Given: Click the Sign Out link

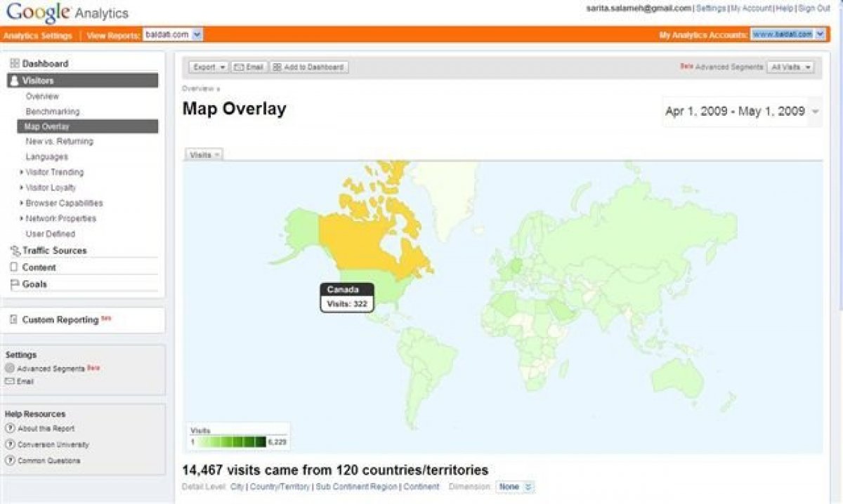Looking at the screenshot, I should pos(814,8).
